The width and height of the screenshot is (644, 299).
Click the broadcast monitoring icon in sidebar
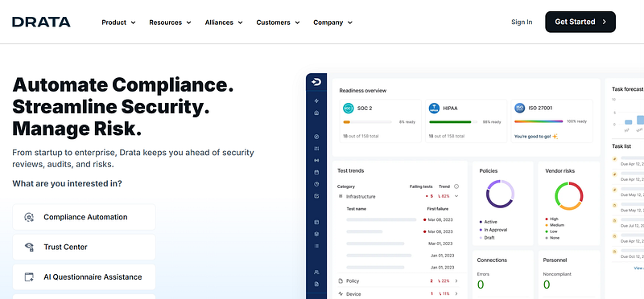point(316,161)
